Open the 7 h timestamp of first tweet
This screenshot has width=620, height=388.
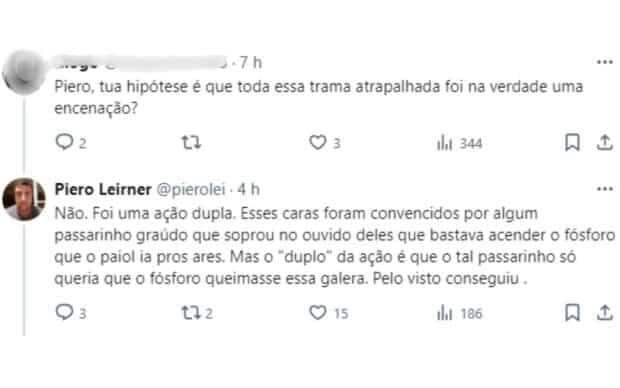251,62
